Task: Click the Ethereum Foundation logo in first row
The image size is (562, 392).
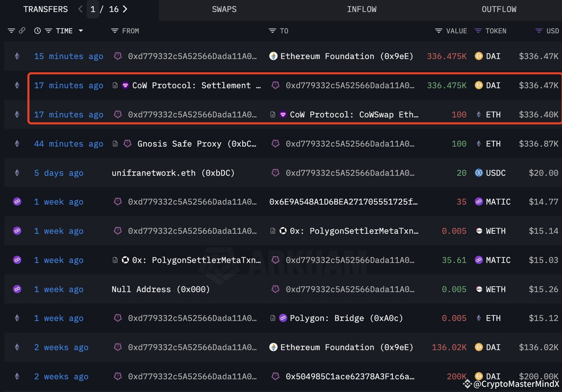Action: (x=273, y=56)
